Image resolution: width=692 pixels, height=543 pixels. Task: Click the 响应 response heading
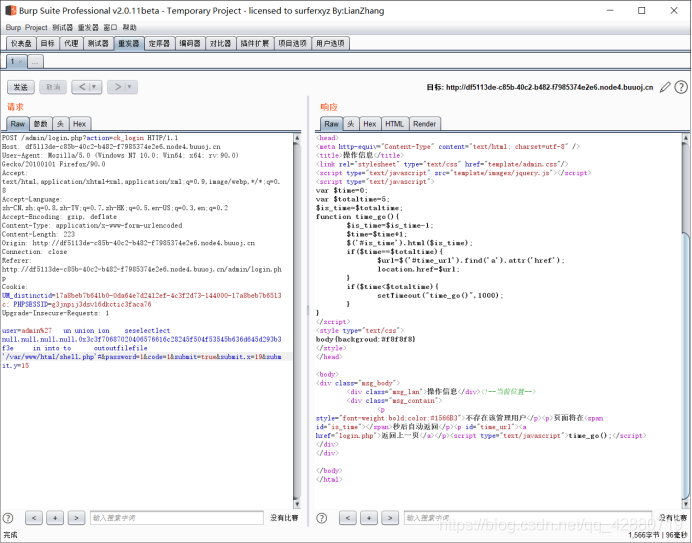(x=329, y=107)
